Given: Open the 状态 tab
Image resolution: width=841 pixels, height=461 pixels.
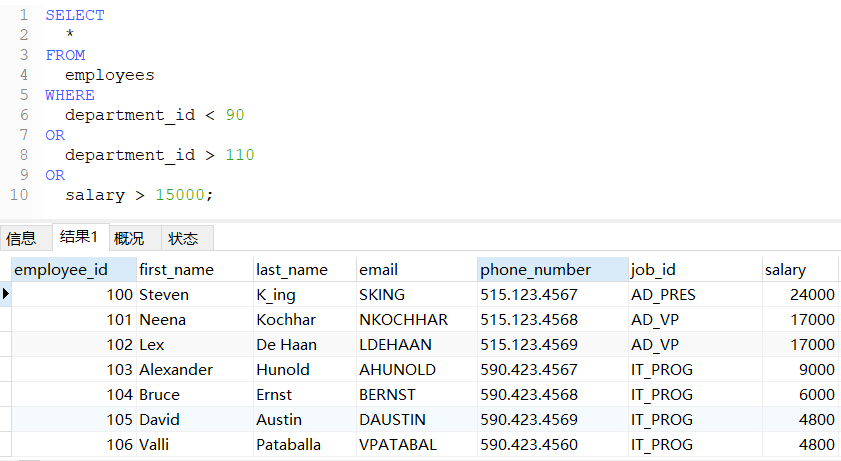Looking at the screenshot, I should tap(183, 238).
